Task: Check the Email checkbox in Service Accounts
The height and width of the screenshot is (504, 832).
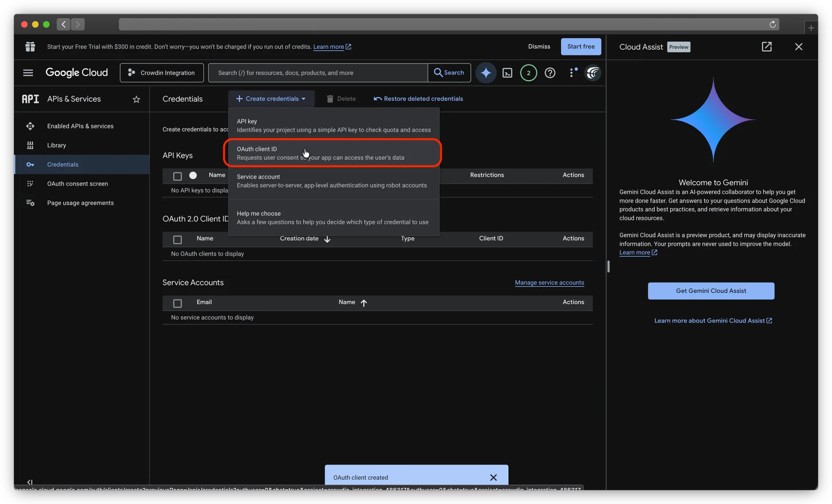Action: 178,303
